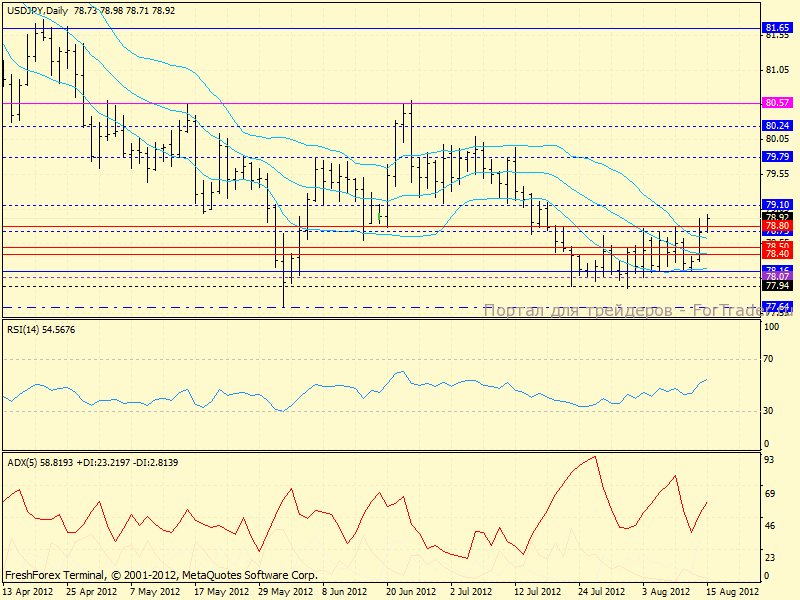Click the blue 81.65 price level tag
This screenshot has width=800, height=600.
pyautogui.click(x=777, y=29)
